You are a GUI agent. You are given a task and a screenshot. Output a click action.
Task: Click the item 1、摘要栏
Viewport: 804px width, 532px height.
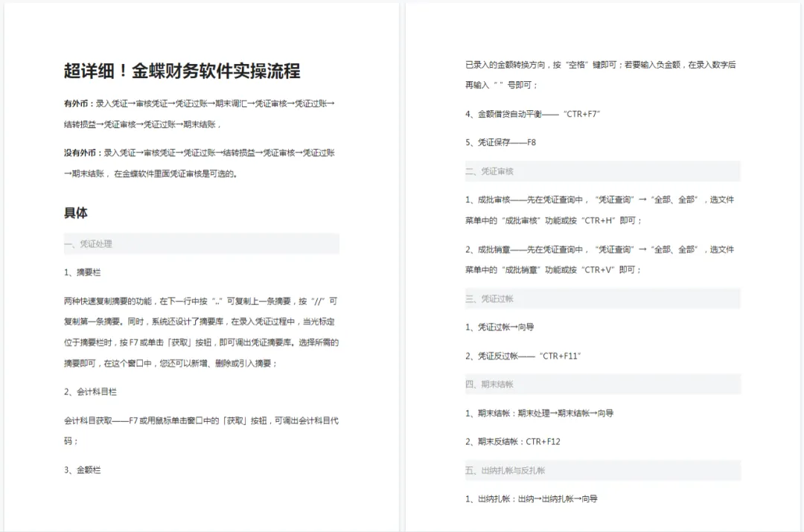tap(82, 272)
